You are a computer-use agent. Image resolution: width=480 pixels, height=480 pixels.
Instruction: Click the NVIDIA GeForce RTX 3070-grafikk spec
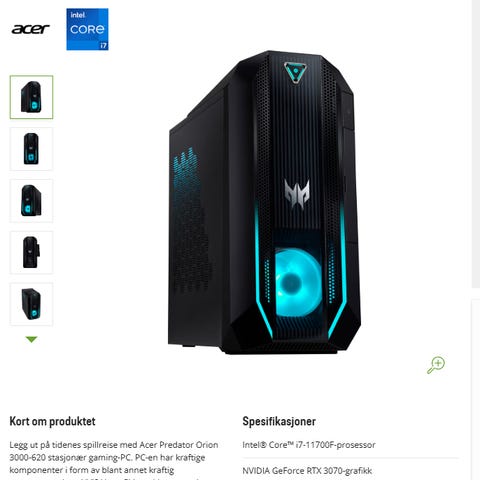(x=307, y=471)
